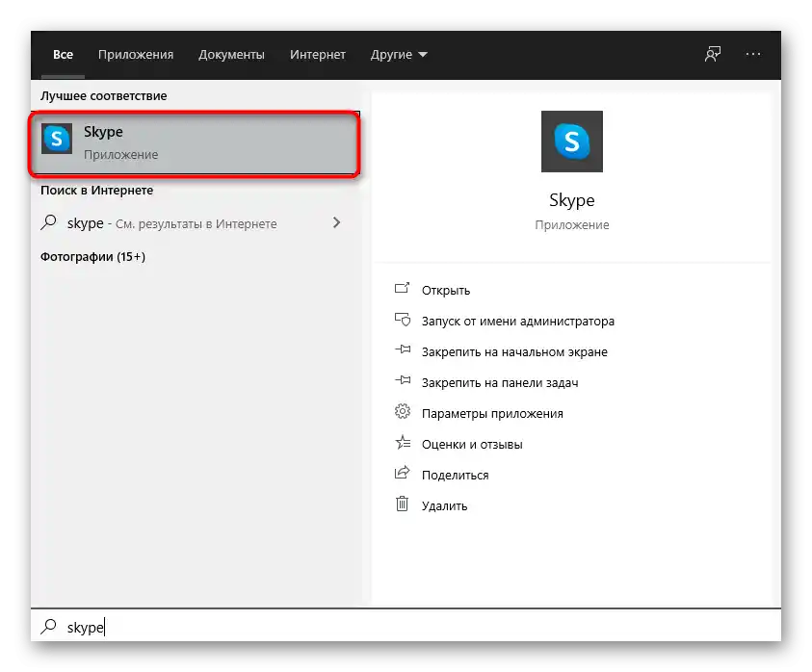Click the share icon next to Поделиться
812x672 pixels.
coord(403,474)
